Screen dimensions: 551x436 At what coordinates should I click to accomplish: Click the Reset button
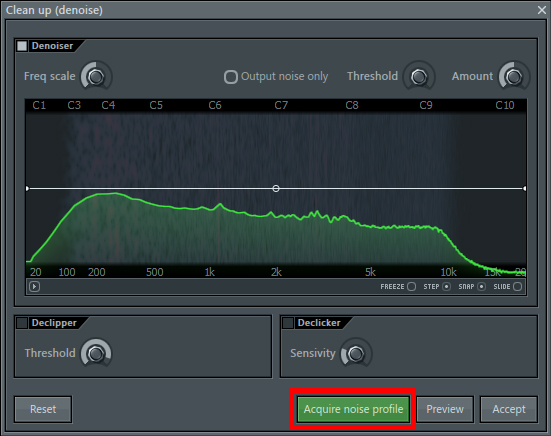43,409
